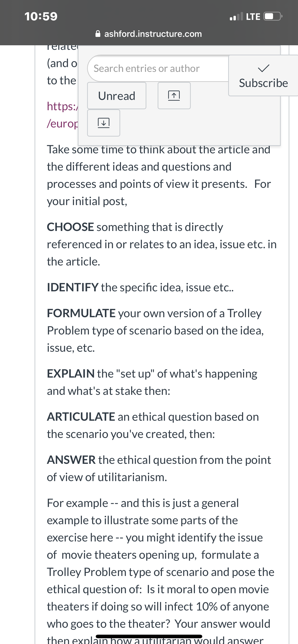
Task: Open the https europe article link
Action: [x=63, y=115]
